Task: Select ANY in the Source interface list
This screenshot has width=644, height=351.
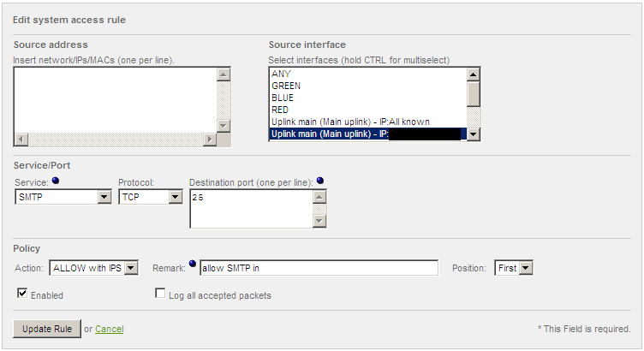Action: click(x=282, y=74)
